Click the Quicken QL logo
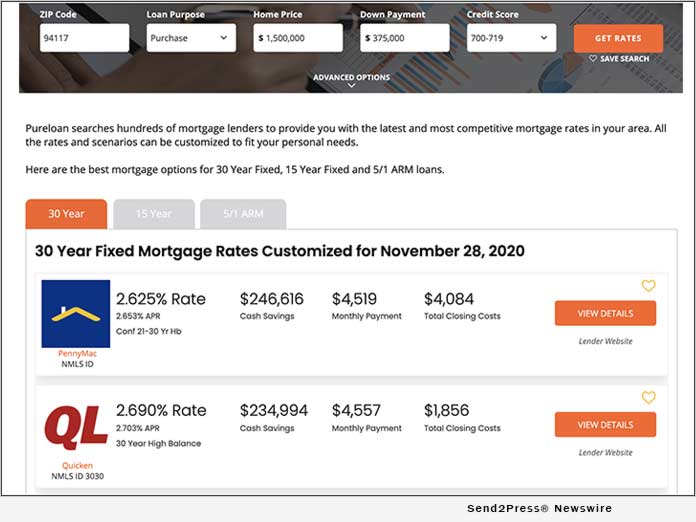This screenshot has width=696, height=522. click(x=76, y=426)
